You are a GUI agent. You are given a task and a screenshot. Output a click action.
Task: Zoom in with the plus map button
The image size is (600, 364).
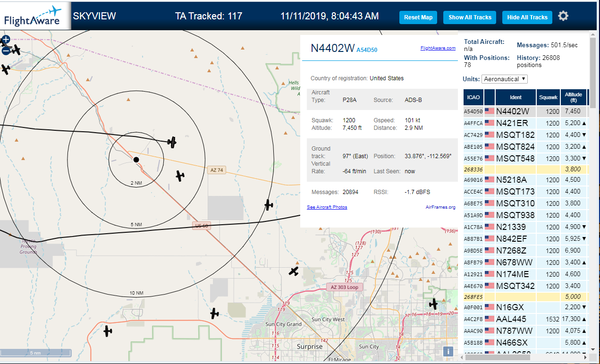click(x=6, y=40)
